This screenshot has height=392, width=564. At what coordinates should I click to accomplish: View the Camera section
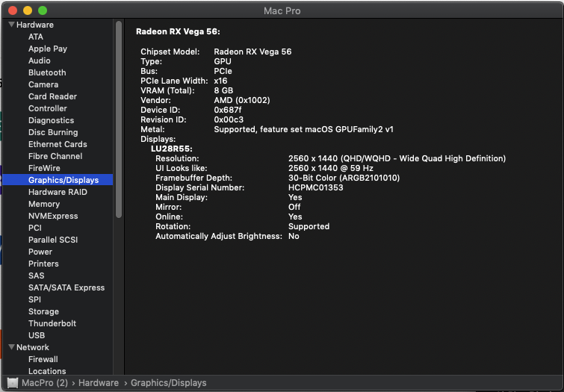click(x=43, y=84)
